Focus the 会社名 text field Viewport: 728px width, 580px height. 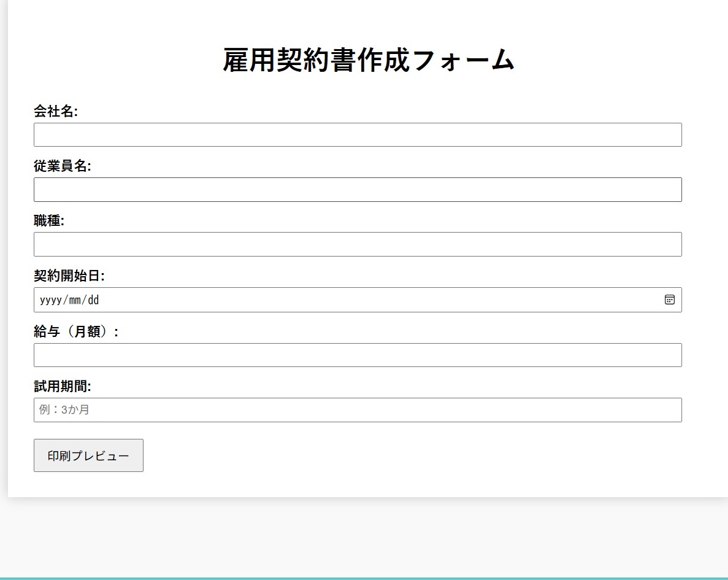[x=358, y=134]
